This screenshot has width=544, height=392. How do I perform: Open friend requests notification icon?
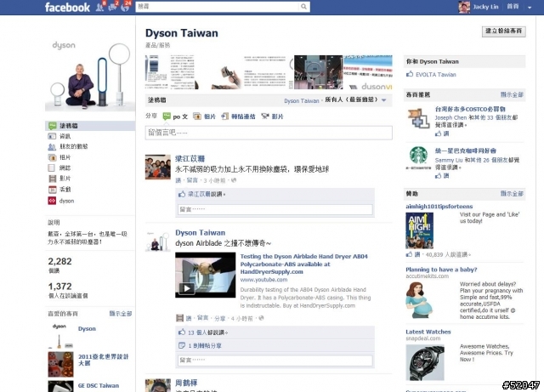[x=100, y=7]
